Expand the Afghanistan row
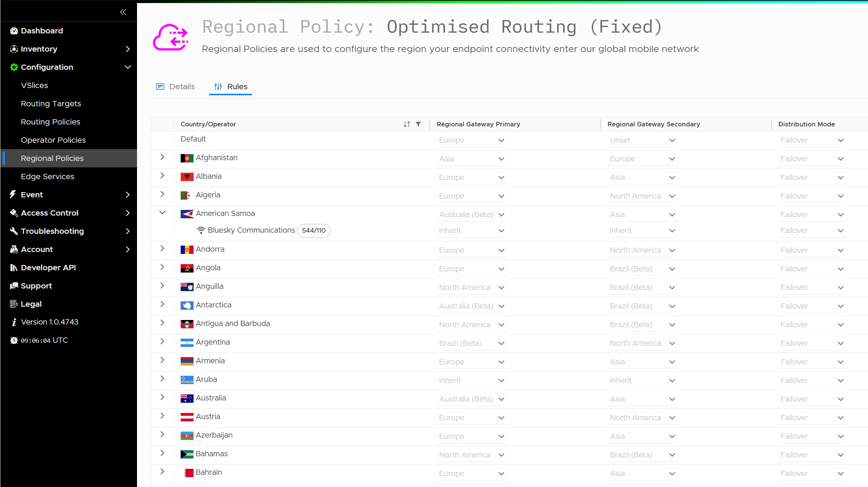The image size is (868, 487). 162,157
